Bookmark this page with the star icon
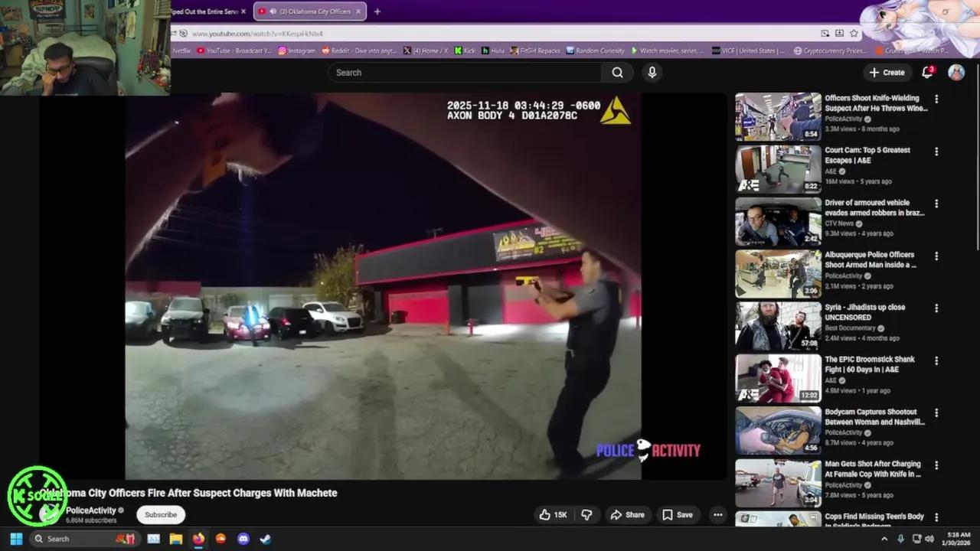 click(852, 33)
